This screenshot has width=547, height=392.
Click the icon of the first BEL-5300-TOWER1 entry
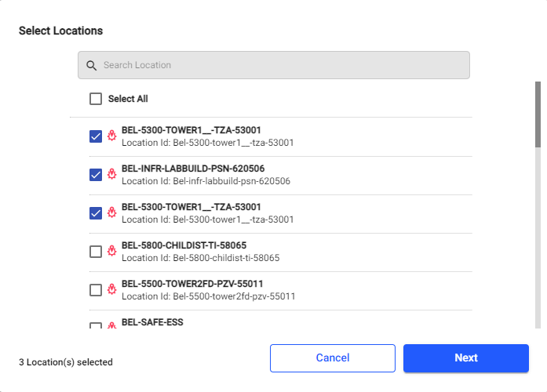(111, 136)
